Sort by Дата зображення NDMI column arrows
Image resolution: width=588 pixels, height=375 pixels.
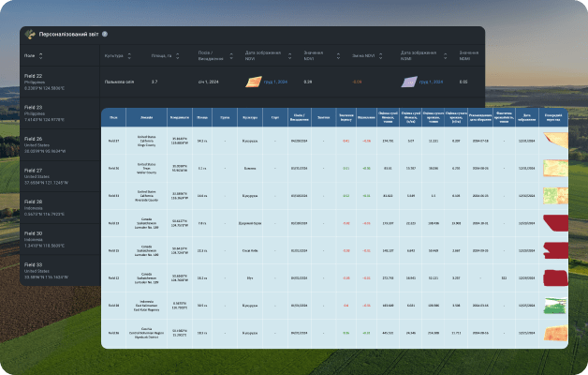tap(445, 56)
